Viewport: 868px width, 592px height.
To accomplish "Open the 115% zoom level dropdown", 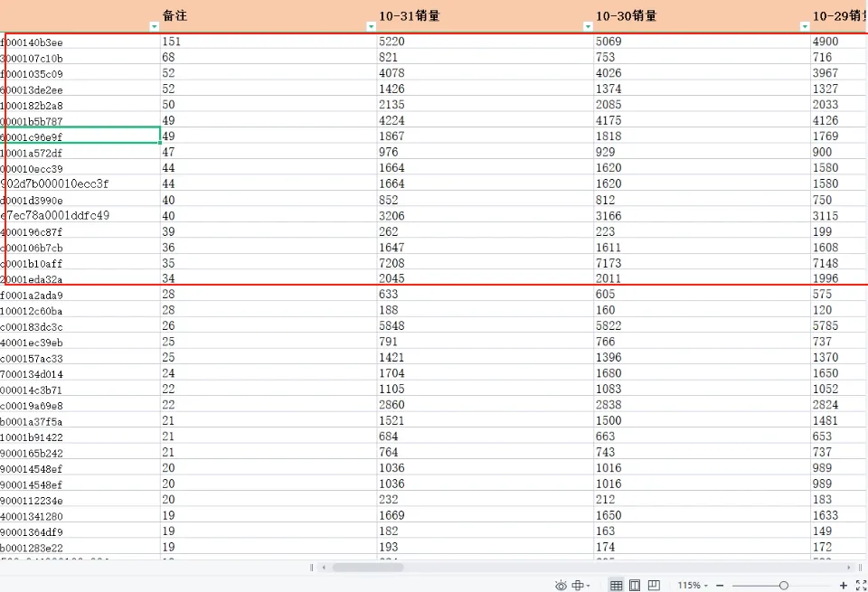I will [693, 586].
